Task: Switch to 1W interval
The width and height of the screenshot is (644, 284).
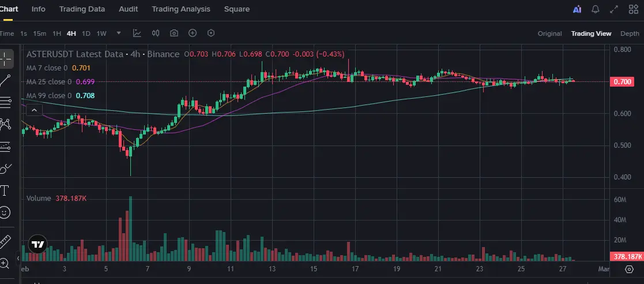Action: pyautogui.click(x=101, y=33)
